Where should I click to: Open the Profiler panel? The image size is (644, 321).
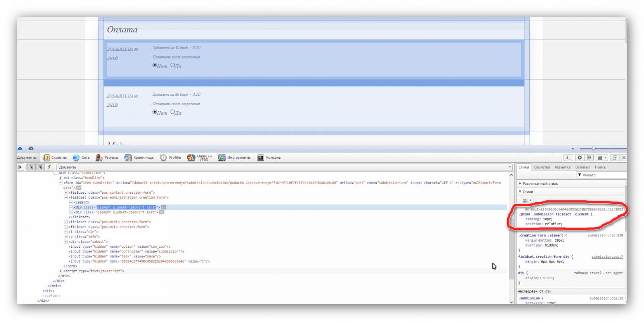171,157
